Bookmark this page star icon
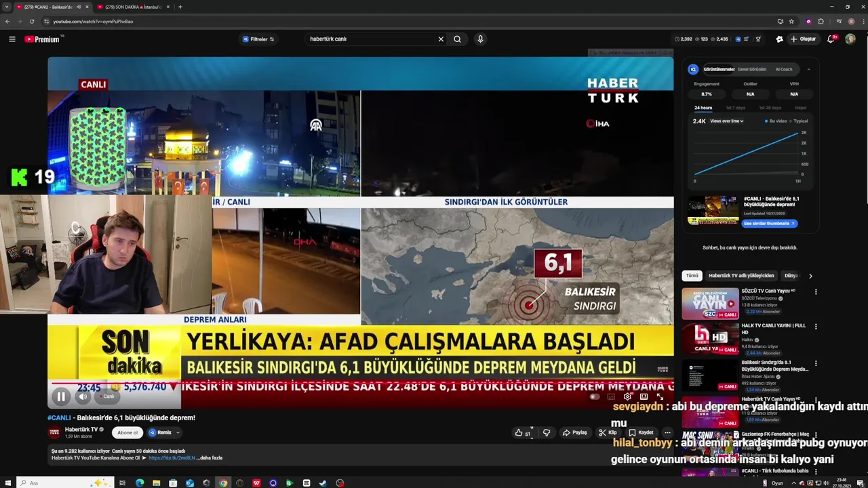The height and width of the screenshot is (488, 868). pos(791,21)
